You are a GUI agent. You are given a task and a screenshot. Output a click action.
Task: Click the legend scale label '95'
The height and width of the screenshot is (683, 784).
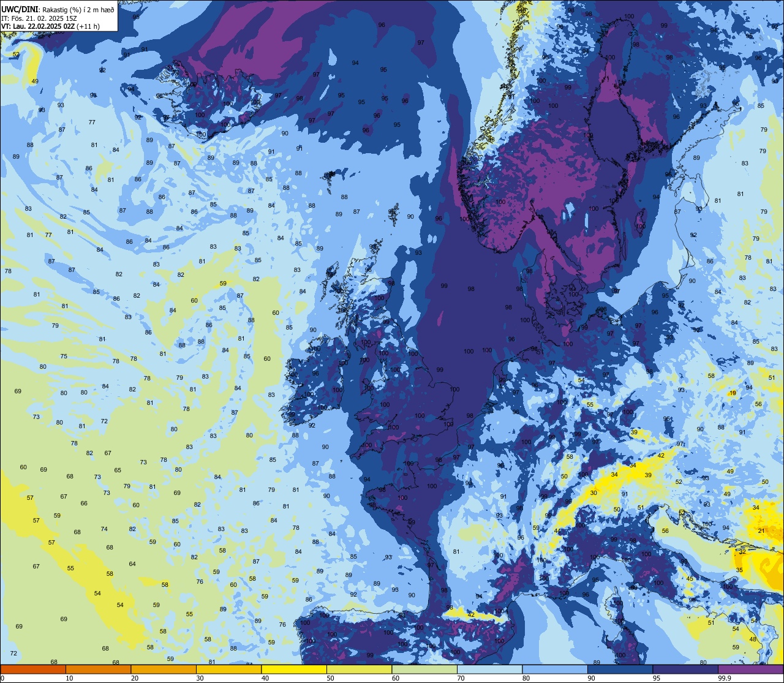tap(657, 678)
